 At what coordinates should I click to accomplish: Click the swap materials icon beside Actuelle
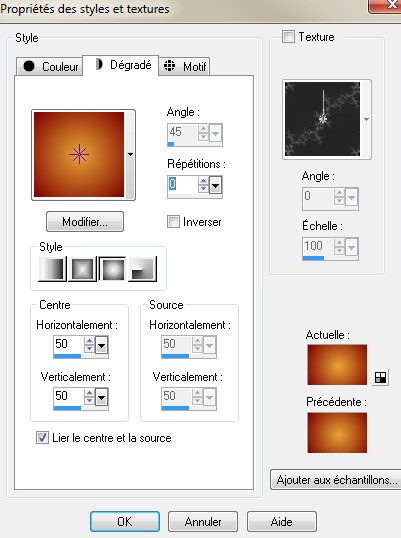[380, 378]
